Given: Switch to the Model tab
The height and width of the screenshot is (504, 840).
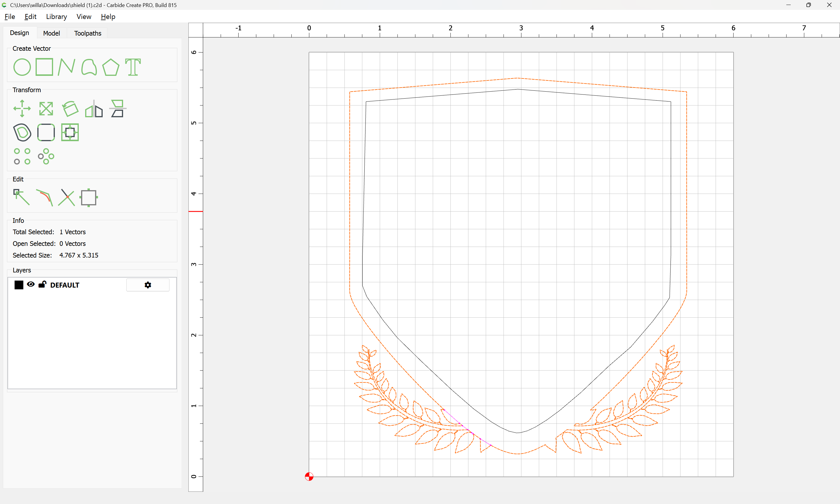Looking at the screenshot, I should coord(51,33).
